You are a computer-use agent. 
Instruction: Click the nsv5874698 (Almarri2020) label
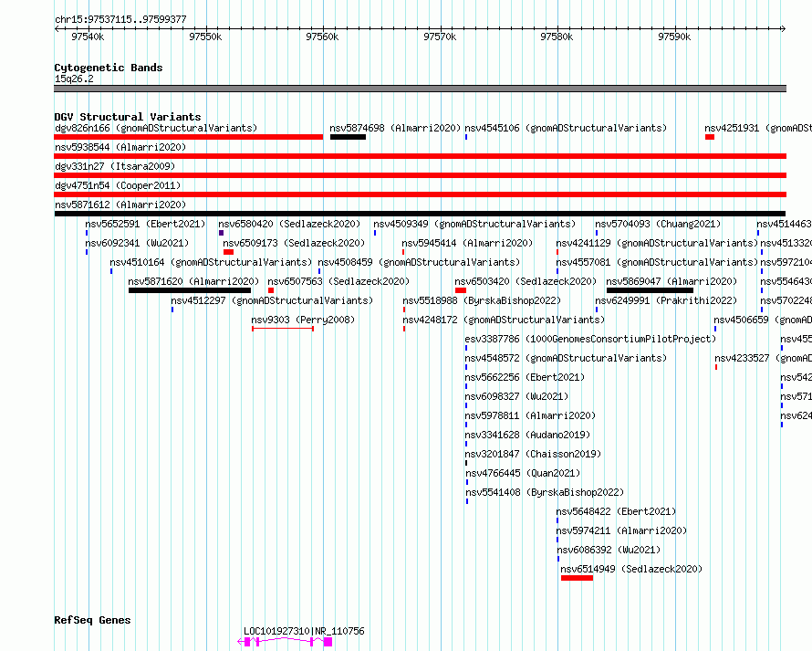click(x=395, y=128)
